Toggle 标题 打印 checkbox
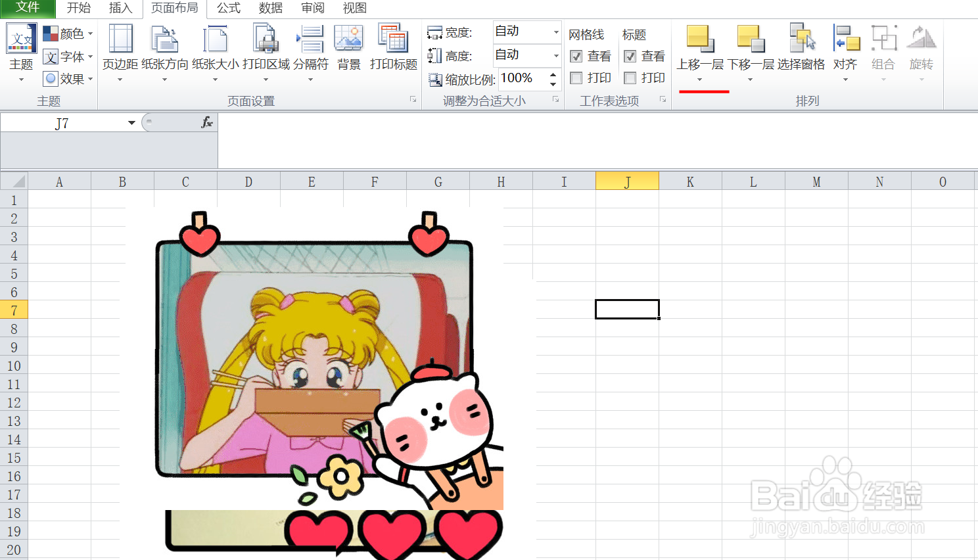 630,78
